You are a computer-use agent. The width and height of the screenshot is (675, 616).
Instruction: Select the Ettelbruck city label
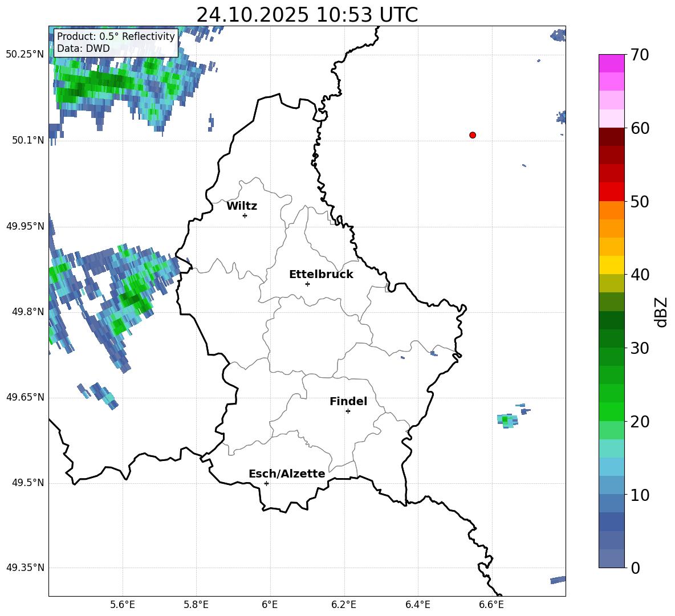coord(321,275)
